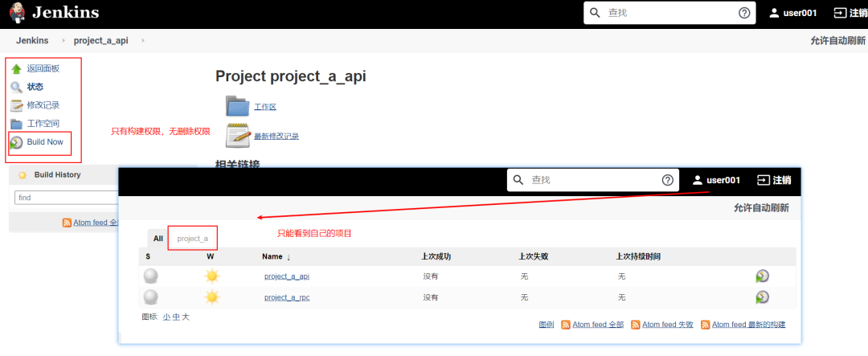This screenshot has height=356, width=868.
Task: Click green up arrow 返回面板 icon
Action: click(x=17, y=68)
